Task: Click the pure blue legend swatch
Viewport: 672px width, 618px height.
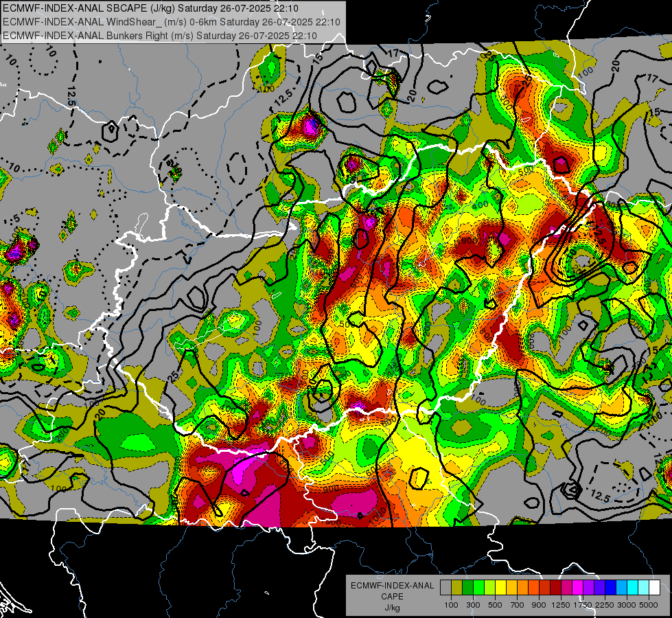Action: point(611,588)
